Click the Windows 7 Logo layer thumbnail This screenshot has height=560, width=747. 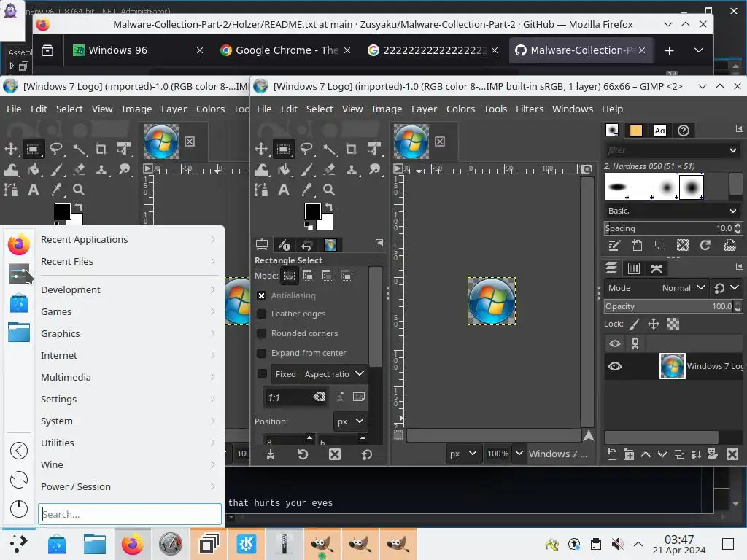click(672, 366)
